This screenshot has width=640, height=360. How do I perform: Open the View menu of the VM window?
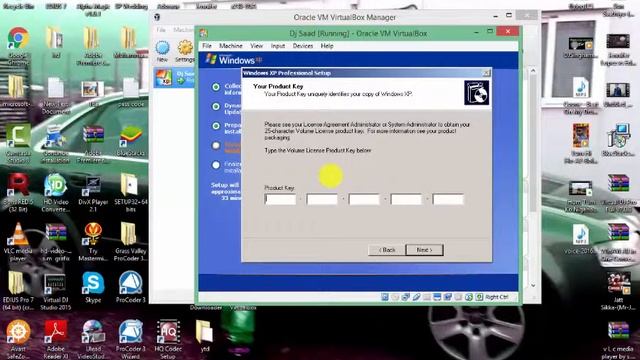point(256,46)
